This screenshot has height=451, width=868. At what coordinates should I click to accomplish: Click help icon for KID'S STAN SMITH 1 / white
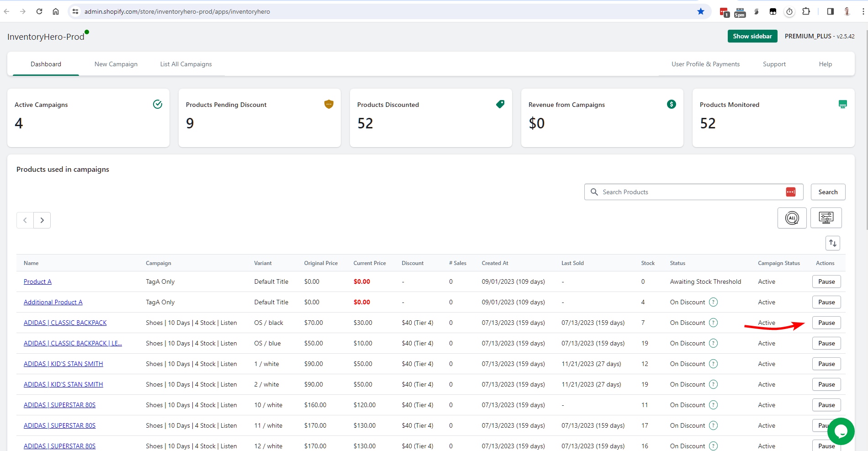(713, 364)
